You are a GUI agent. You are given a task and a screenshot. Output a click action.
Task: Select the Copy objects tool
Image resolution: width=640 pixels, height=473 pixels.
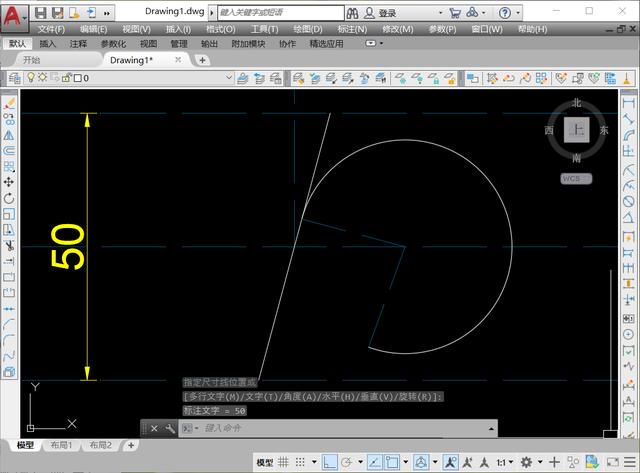pyautogui.click(x=9, y=119)
